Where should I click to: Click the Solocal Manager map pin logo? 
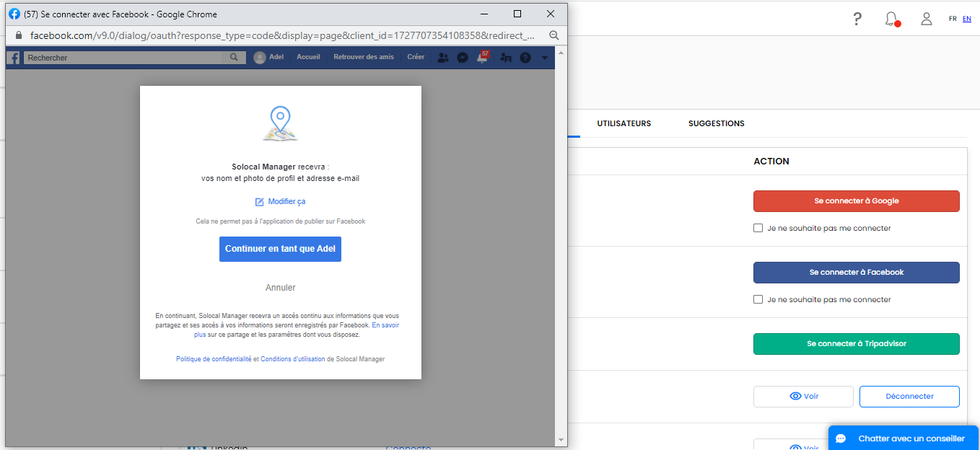[x=280, y=123]
